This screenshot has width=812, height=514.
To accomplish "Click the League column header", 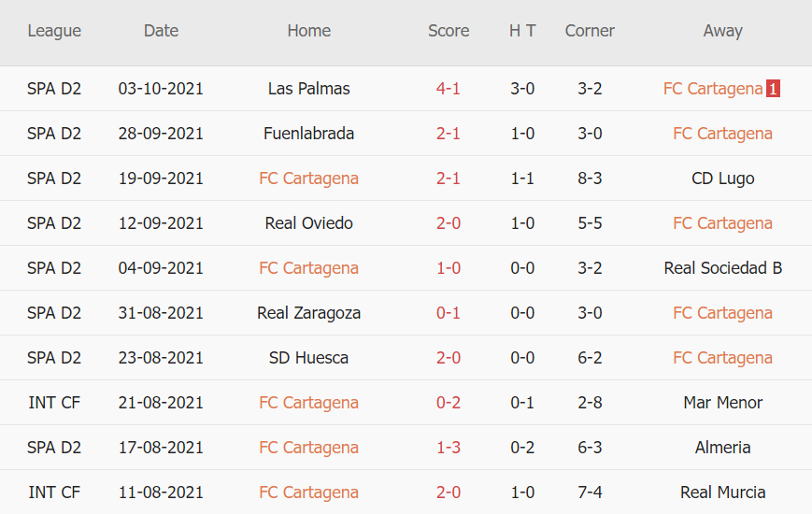I will coord(54,31).
